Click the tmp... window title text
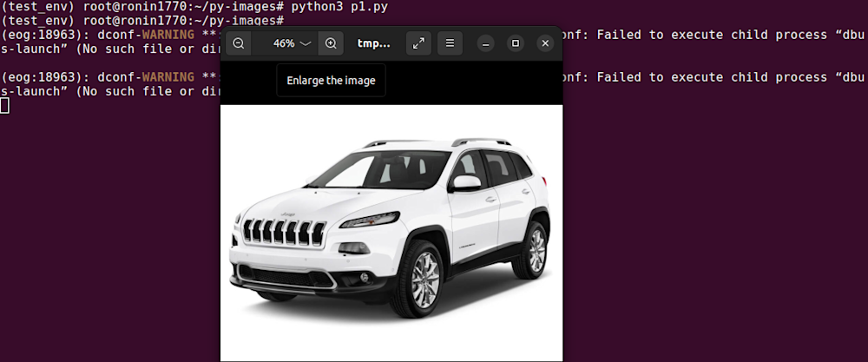 (373, 43)
